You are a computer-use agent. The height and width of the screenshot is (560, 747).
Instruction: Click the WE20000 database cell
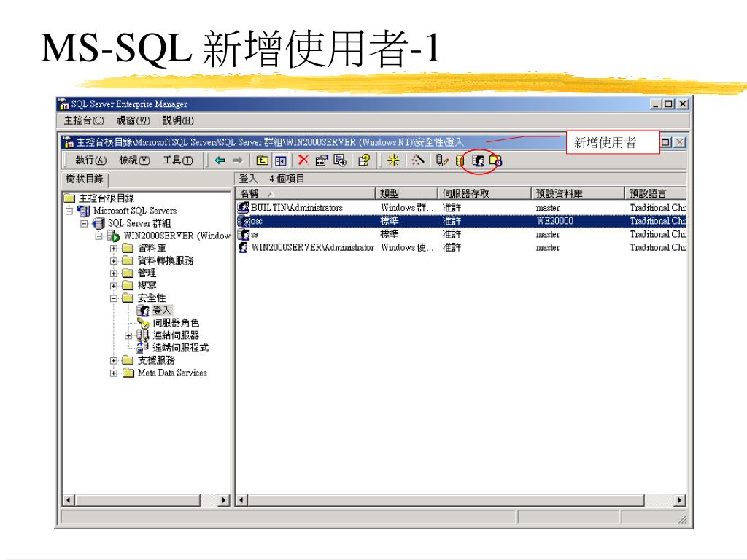coord(554,221)
